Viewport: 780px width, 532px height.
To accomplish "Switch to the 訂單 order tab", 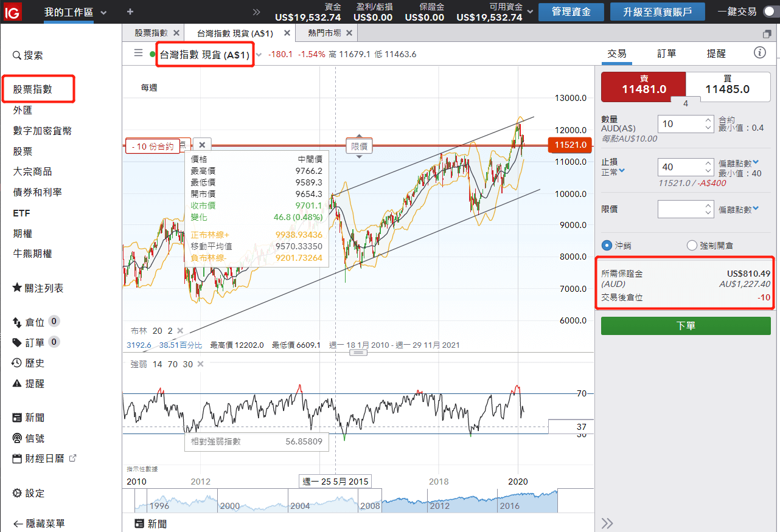I will (x=666, y=54).
